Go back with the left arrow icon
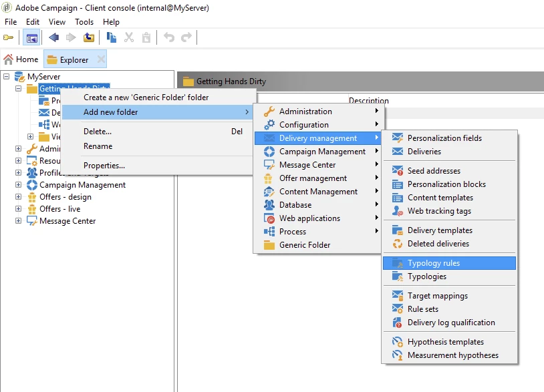This screenshot has height=392, width=544. 53,37
